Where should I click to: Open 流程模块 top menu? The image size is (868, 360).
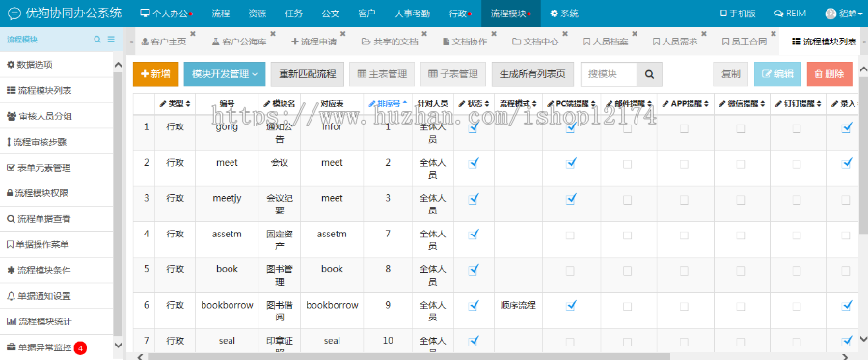pos(510,14)
